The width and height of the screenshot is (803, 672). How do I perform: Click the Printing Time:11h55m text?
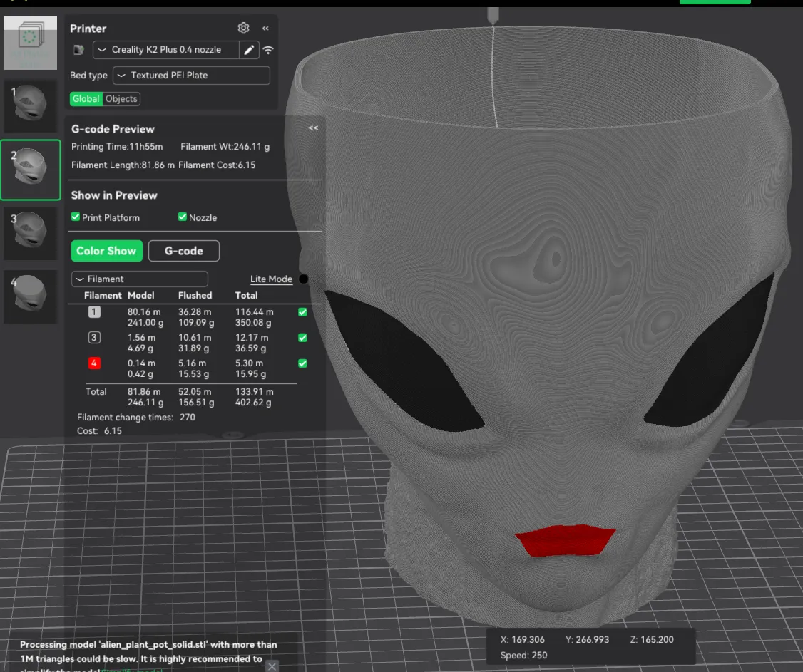pyautogui.click(x=117, y=146)
